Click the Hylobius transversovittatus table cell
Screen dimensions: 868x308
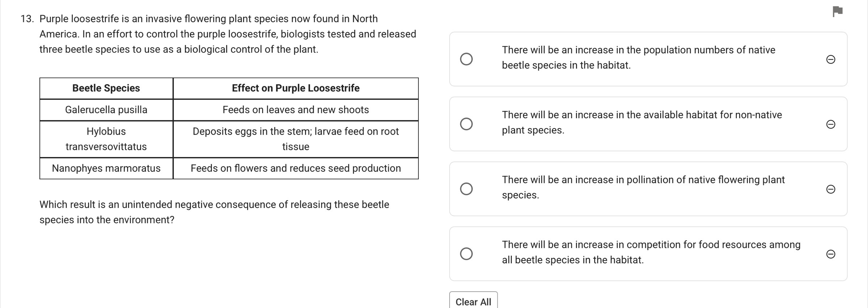106,139
